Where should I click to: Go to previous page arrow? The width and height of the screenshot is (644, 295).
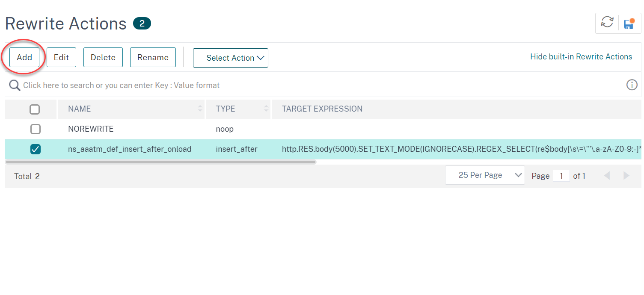(607, 176)
